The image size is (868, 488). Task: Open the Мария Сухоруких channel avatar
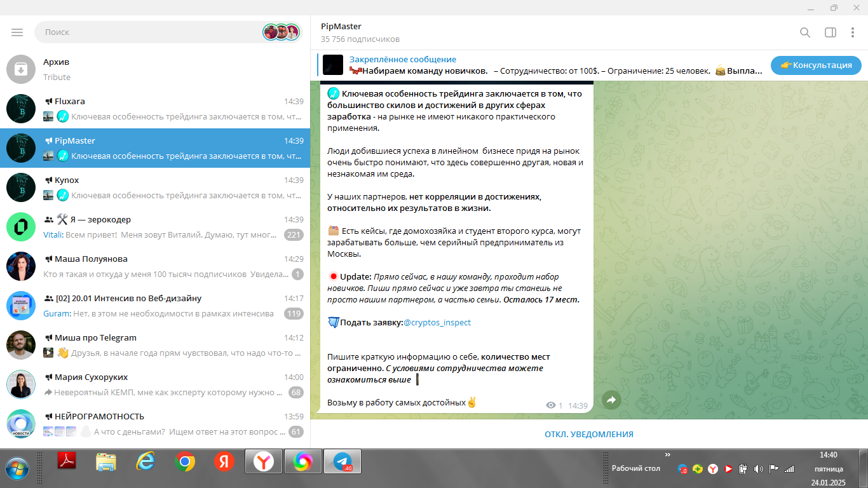coord(21,384)
